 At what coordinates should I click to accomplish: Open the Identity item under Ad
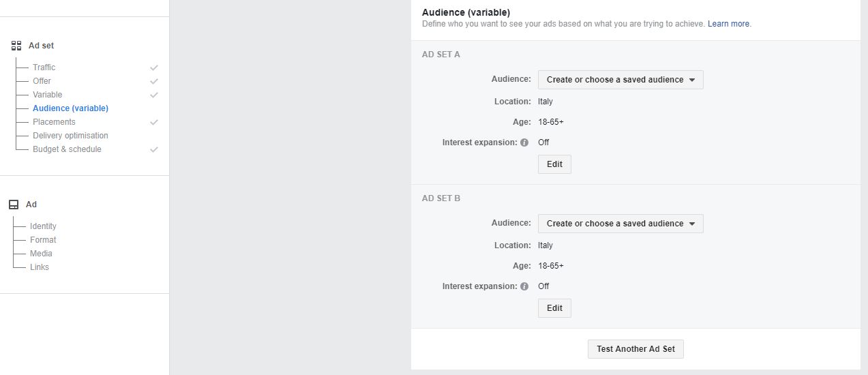43,226
